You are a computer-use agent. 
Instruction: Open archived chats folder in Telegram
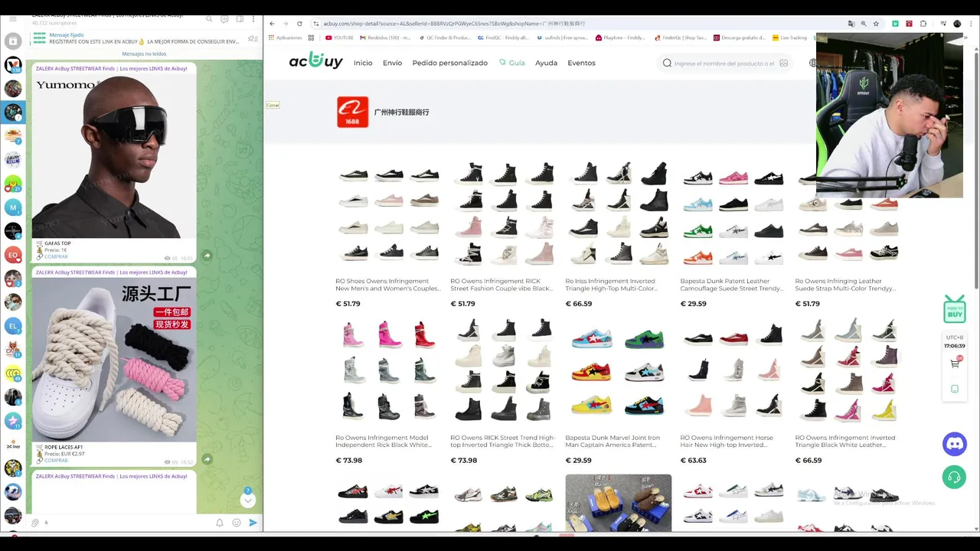pos(13,41)
